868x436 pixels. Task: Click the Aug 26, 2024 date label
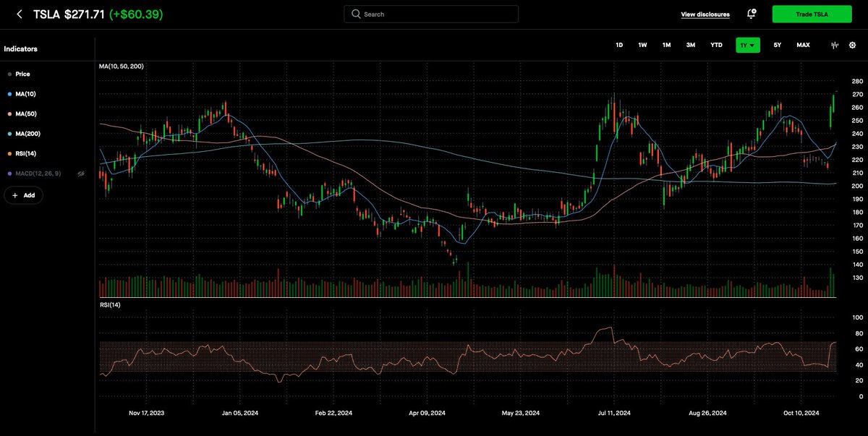pos(708,414)
